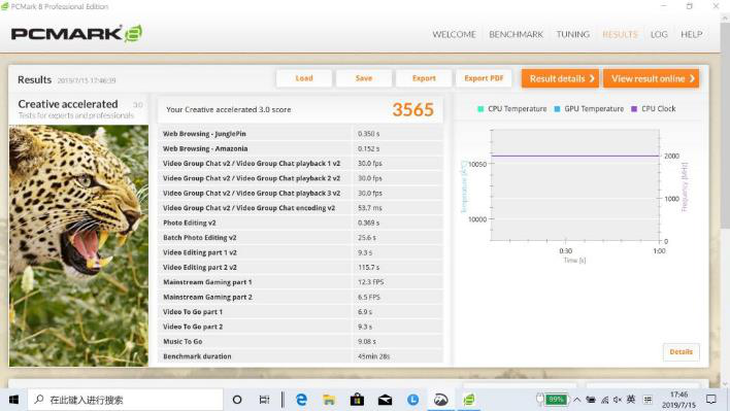Select Video To Go part 2 row
The height and width of the screenshot is (411, 730).
tap(300, 327)
